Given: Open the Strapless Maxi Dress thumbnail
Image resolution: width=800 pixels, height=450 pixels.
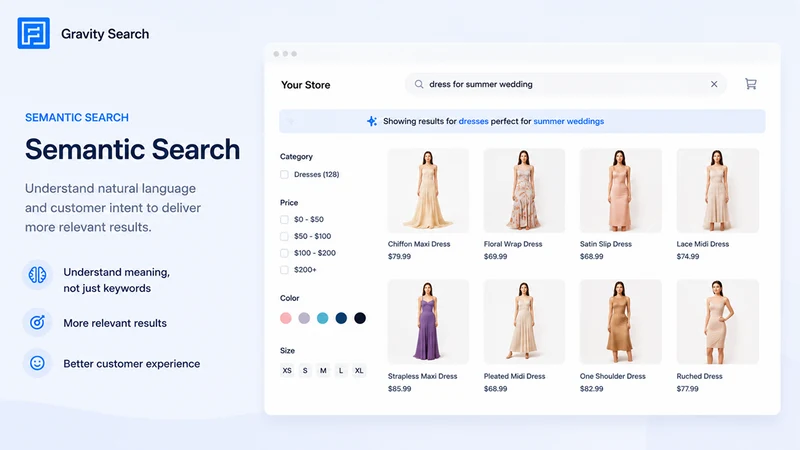Looking at the screenshot, I should tap(428, 321).
